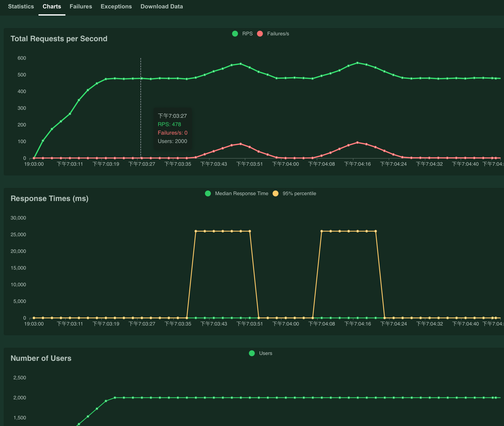This screenshot has width=504, height=426.
Task: Click the 95% percentile legend label
Action: pos(299,193)
